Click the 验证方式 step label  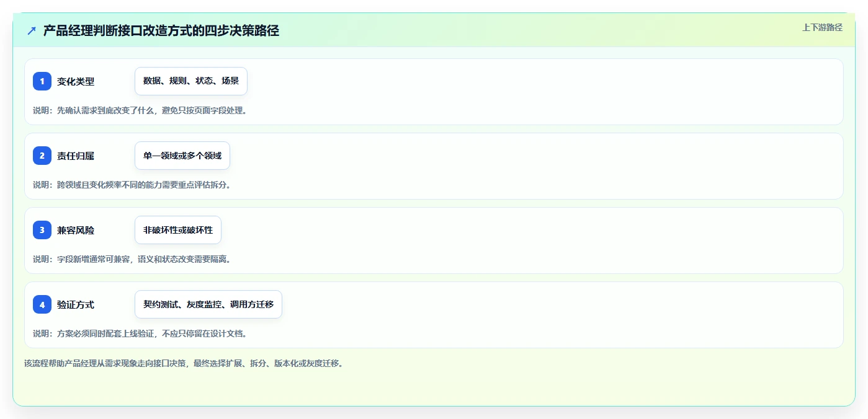[76, 304]
